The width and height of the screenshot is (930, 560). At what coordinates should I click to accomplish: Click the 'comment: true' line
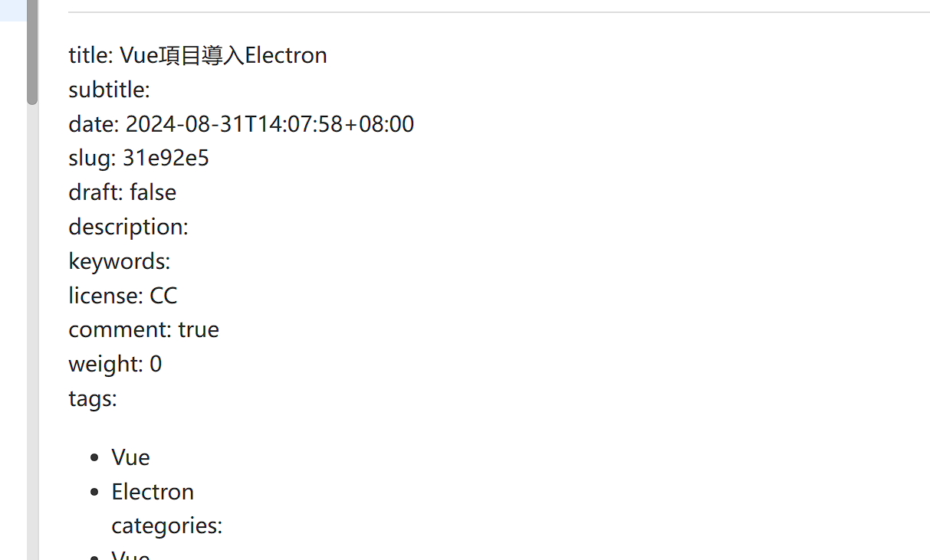click(143, 329)
